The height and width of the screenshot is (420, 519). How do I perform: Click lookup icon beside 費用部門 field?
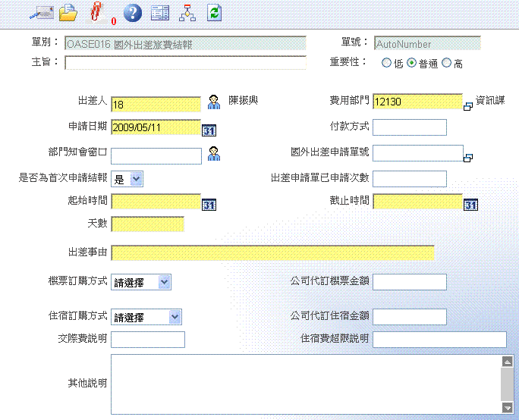point(468,106)
